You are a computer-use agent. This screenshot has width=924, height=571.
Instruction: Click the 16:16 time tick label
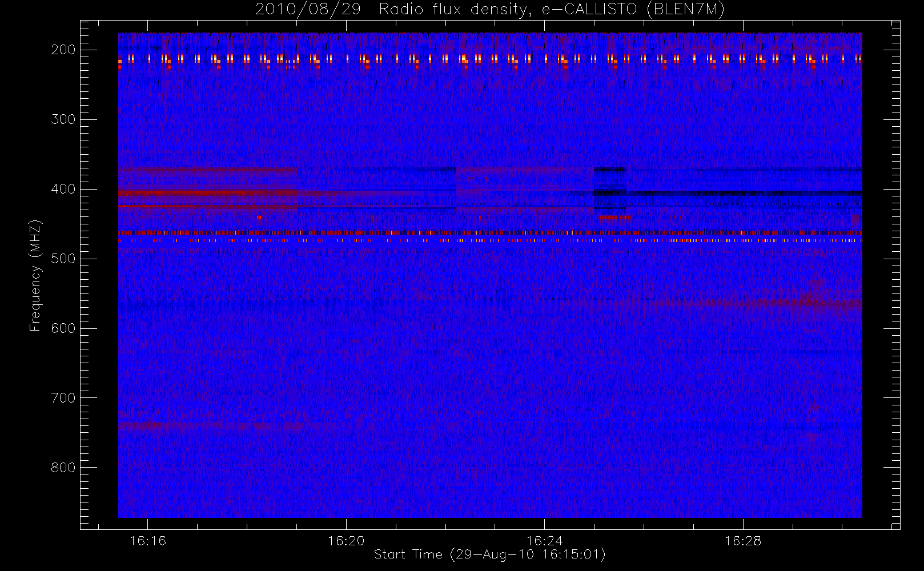point(148,541)
